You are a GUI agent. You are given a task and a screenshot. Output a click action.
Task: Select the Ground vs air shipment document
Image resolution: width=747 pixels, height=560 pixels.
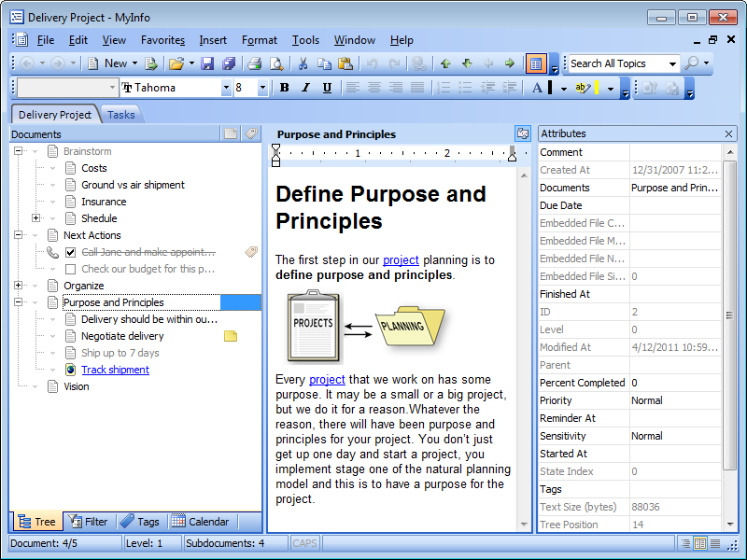pyautogui.click(x=133, y=185)
